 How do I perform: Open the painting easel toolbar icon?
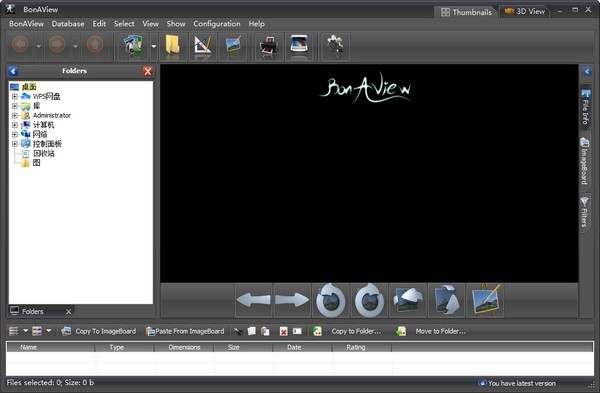pyautogui.click(x=233, y=46)
